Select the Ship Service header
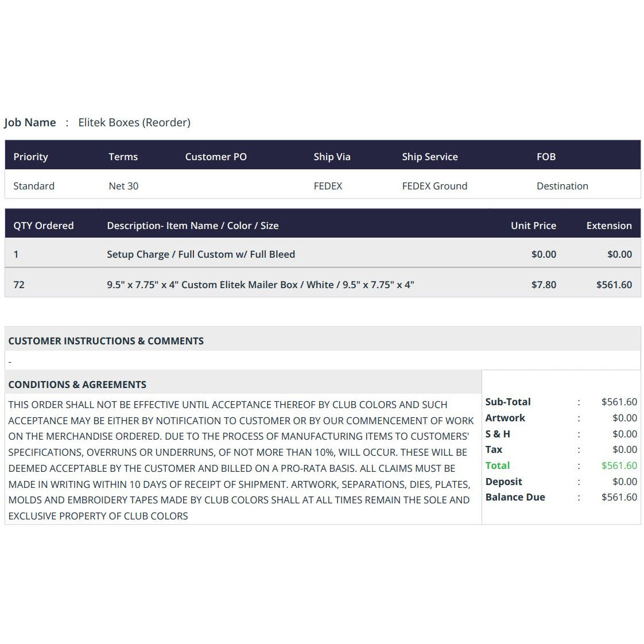 point(430,157)
